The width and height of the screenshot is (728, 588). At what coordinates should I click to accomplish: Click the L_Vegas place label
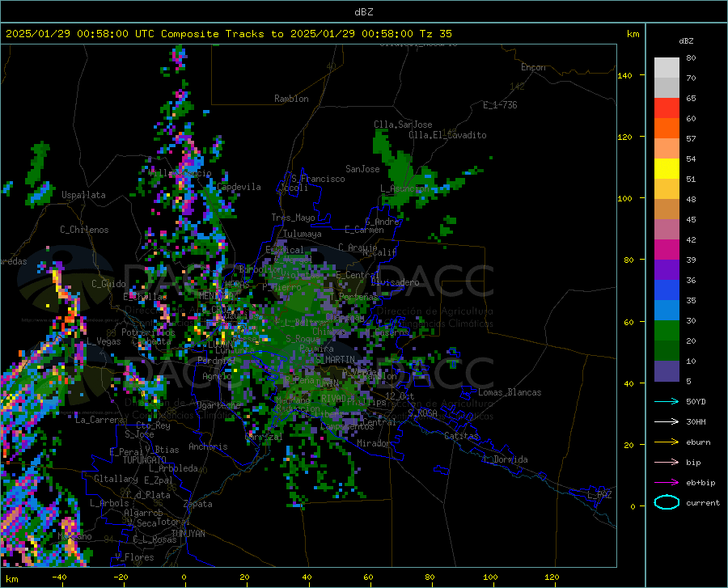104,341
